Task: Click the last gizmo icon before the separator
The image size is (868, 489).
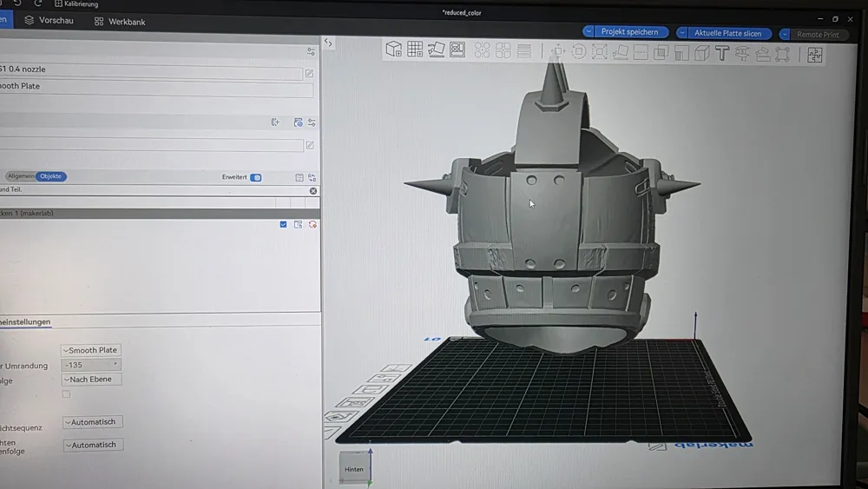Action: pos(783,54)
